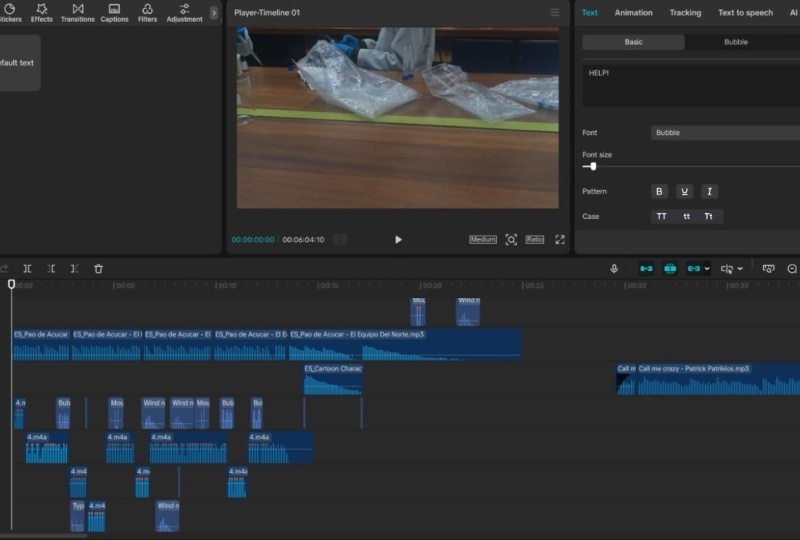Click the Font size slider handle
800x540 pixels.
coord(593,166)
